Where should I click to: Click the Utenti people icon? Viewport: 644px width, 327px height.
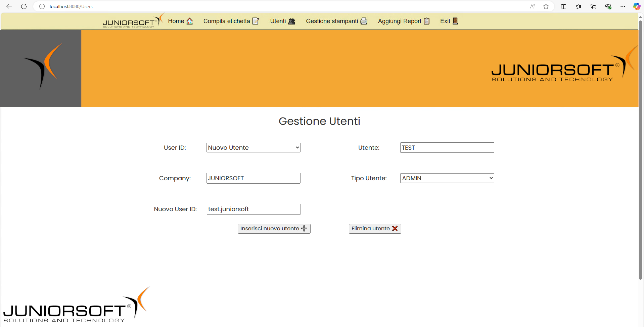[x=292, y=21]
